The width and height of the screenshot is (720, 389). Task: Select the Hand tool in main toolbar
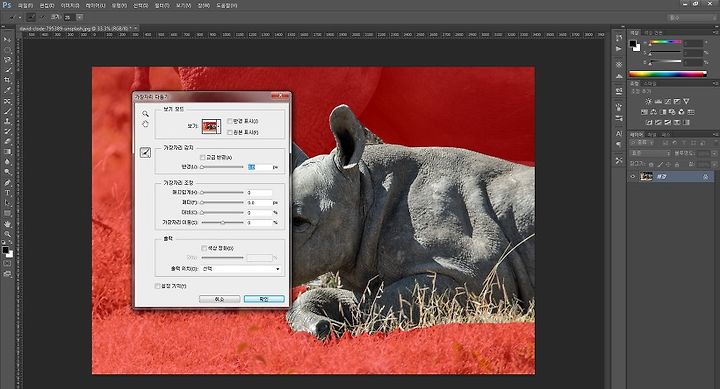tap(7, 224)
